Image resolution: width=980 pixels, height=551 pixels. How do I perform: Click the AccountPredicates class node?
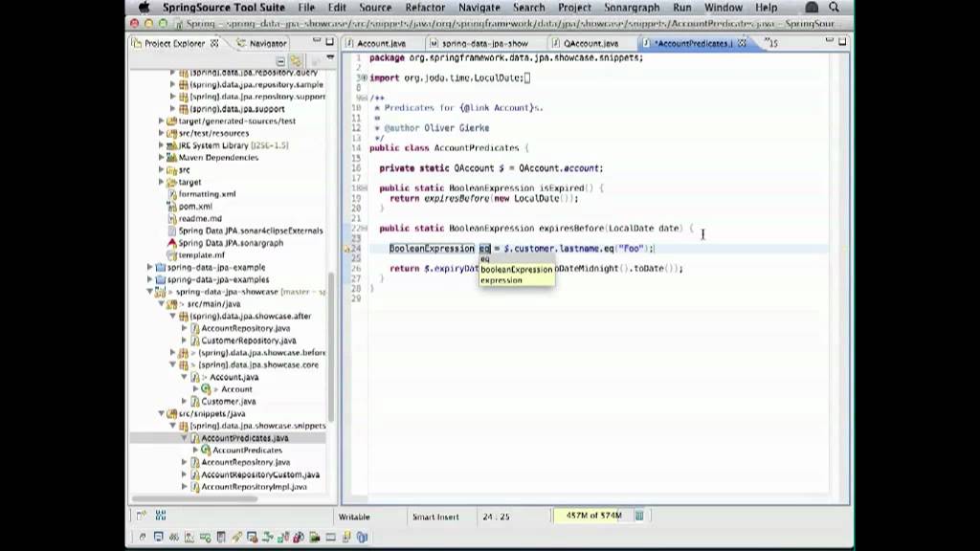(247, 451)
